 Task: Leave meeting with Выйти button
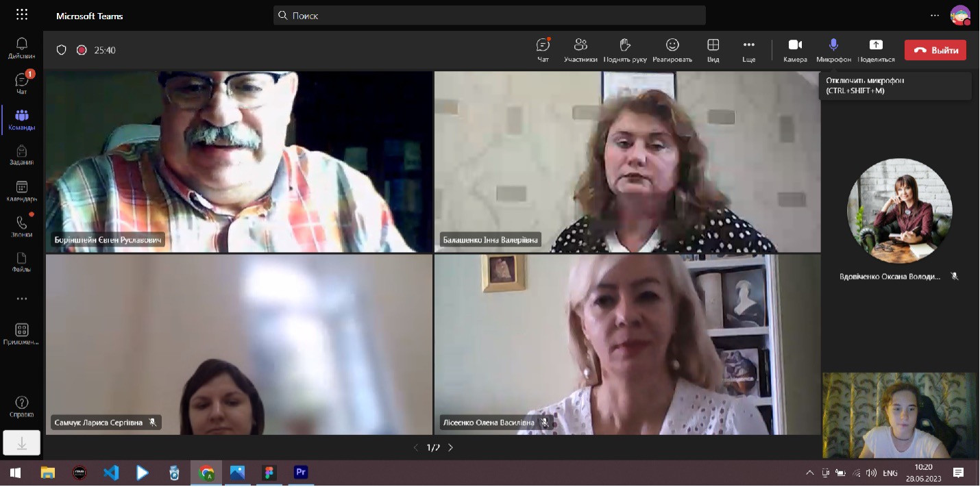[x=935, y=50]
